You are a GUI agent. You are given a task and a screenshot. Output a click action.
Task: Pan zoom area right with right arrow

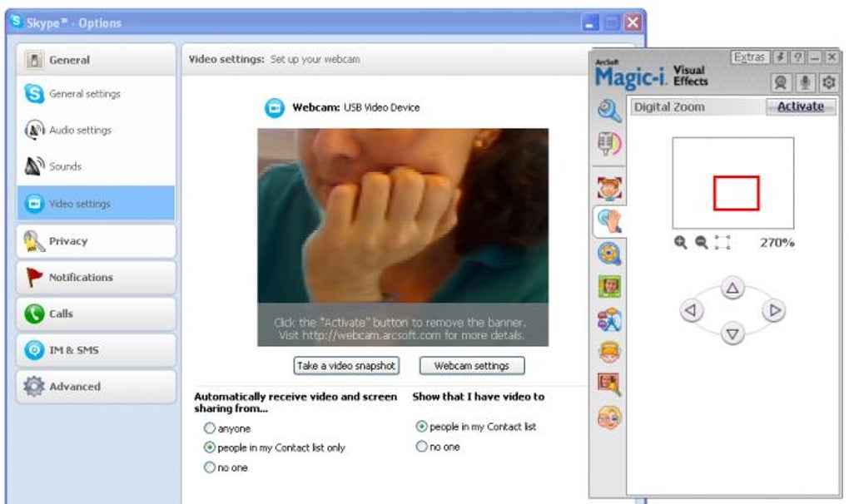(774, 310)
